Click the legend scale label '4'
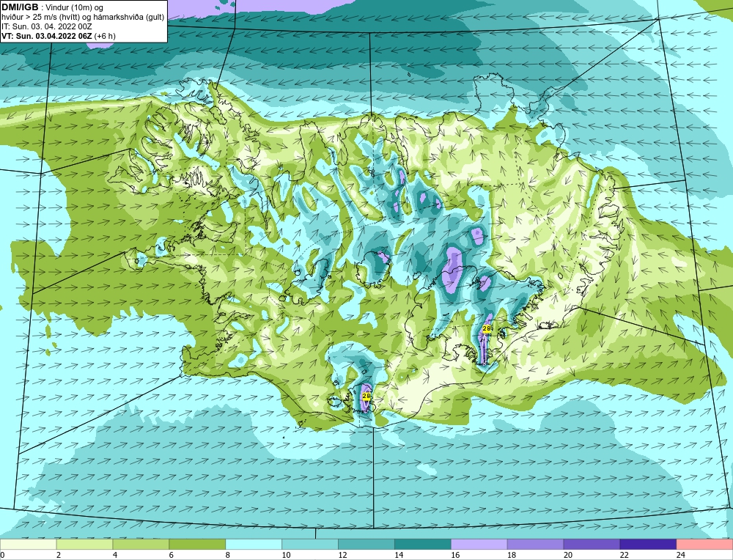 115,555
